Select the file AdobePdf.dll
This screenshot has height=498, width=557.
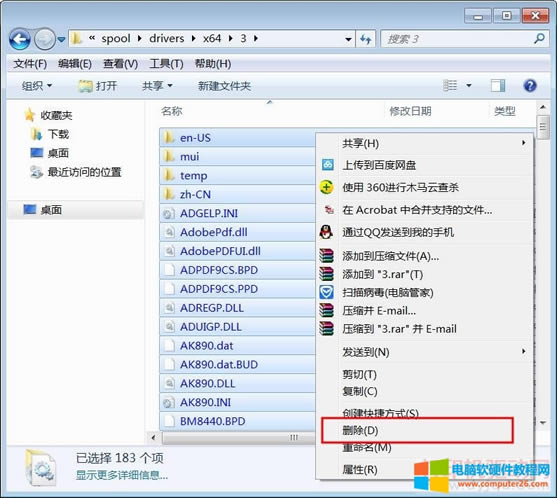click(237, 232)
